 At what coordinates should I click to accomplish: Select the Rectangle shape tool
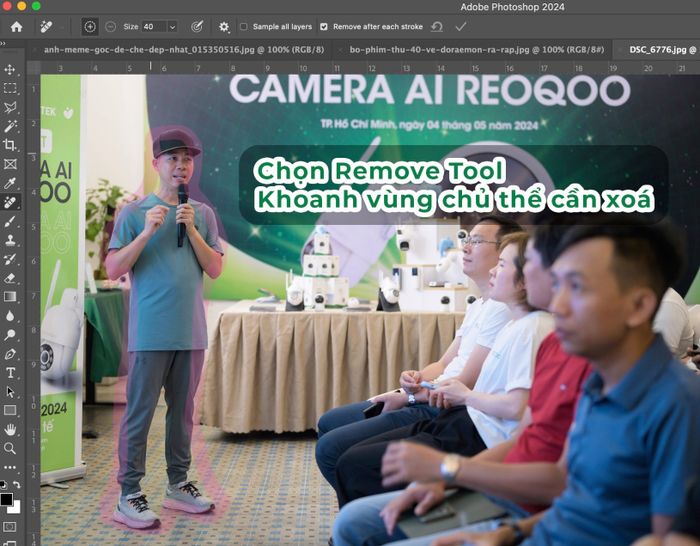tap(10, 410)
